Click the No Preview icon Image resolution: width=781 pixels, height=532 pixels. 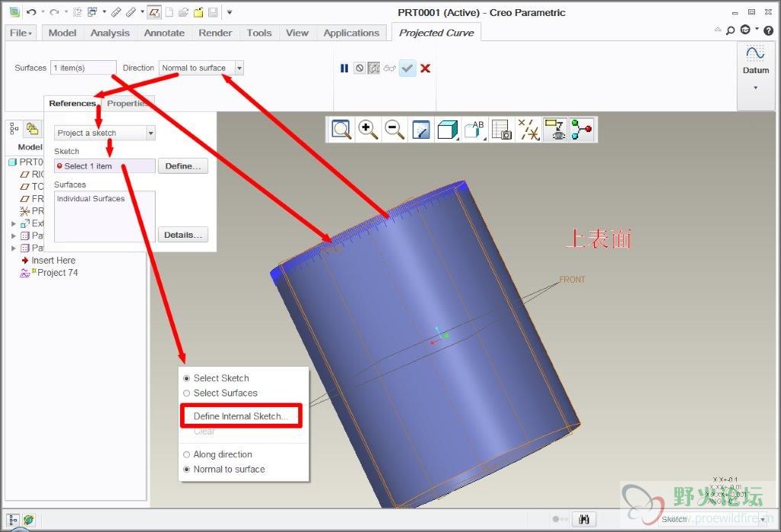click(360, 68)
